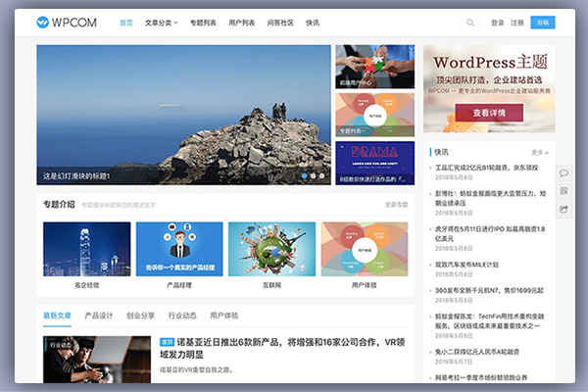Viewport: 588px width, 392px height.
Task: Click slide caption 这是幻灯滑块的标题1
Action: coord(76,176)
